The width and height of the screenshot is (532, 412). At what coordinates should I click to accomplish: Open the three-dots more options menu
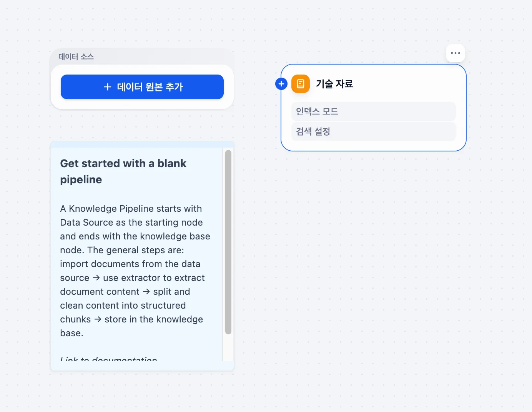456,53
